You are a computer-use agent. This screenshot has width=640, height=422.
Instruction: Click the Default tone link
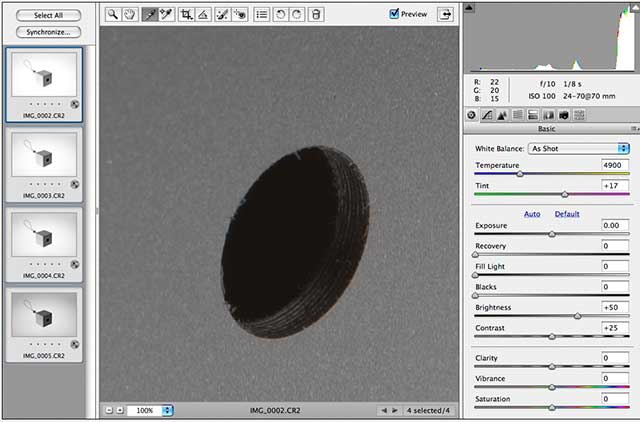coord(567,214)
